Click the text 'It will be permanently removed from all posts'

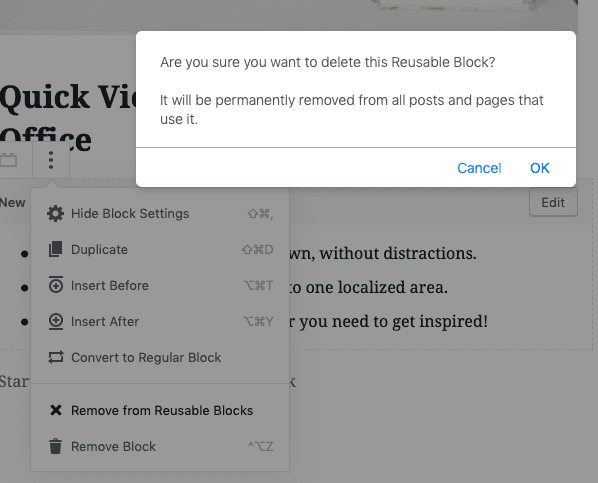pos(302,100)
